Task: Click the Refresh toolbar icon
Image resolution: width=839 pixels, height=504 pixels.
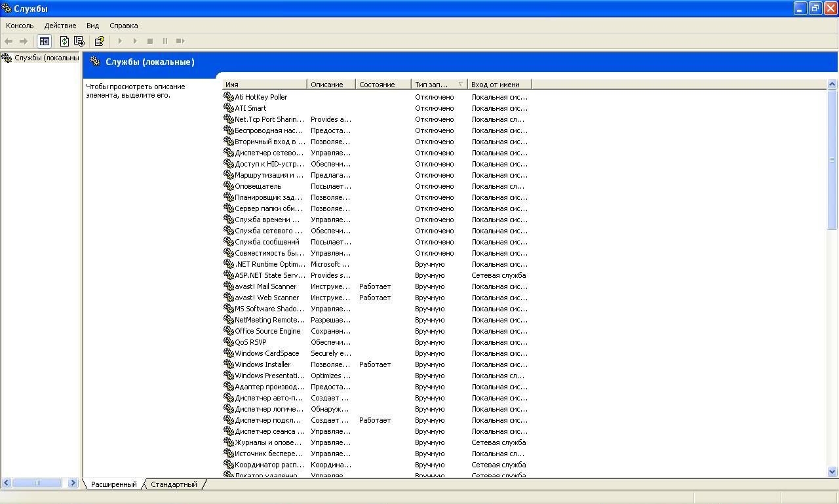Action: pos(64,41)
